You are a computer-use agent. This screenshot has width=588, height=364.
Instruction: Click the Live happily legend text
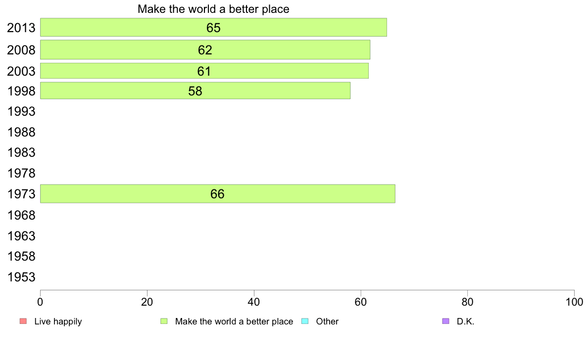click(58, 321)
